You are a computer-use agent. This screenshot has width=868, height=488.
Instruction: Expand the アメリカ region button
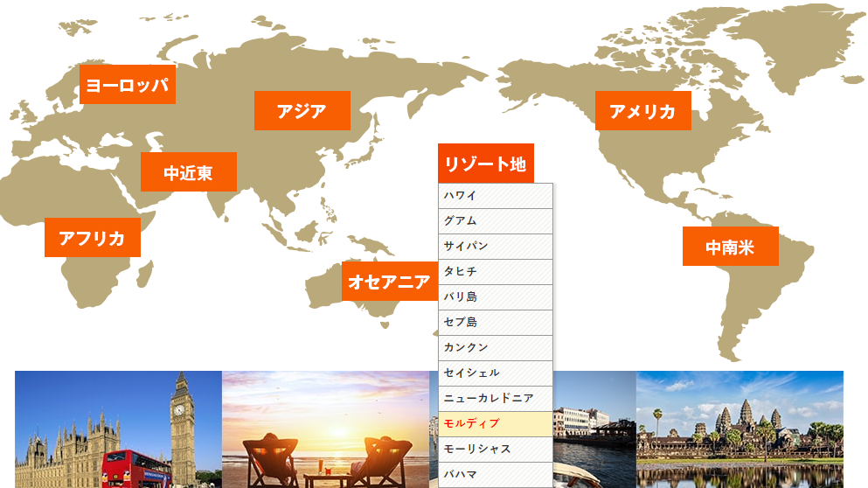click(x=642, y=111)
